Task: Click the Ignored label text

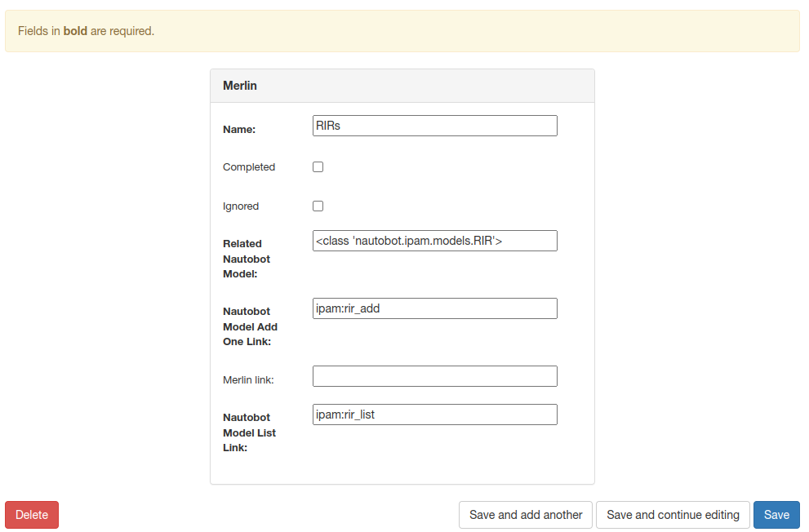Action: point(241,206)
